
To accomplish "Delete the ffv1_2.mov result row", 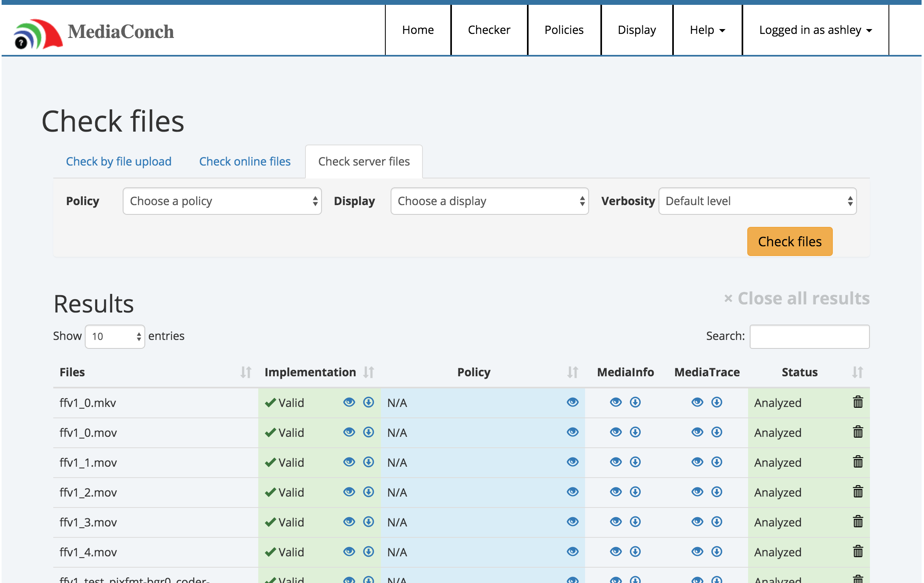I will pos(858,491).
